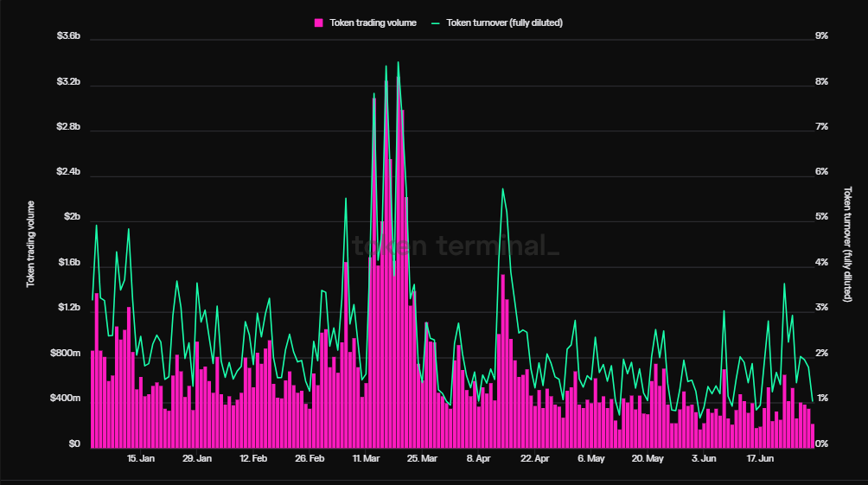The image size is (868, 485).
Task: Select the 5% right axis label
Action: [x=822, y=216]
